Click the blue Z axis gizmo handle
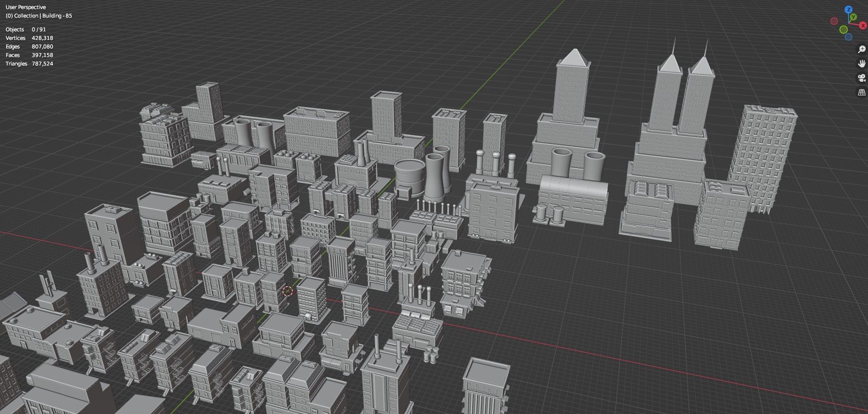The width and height of the screenshot is (868, 414). (x=849, y=9)
